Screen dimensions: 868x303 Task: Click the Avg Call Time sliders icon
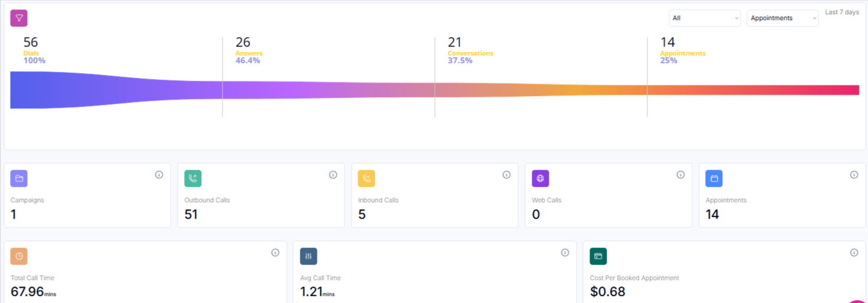tap(309, 256)
